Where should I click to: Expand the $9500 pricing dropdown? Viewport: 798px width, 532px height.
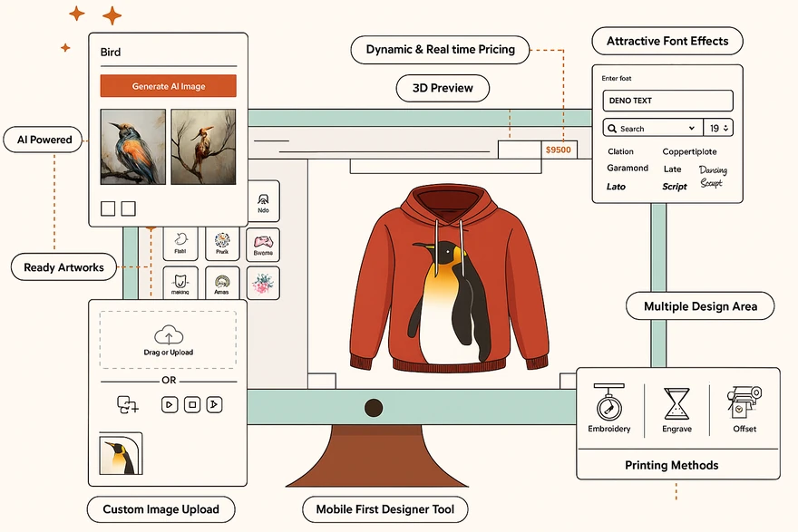coord(560,148)
